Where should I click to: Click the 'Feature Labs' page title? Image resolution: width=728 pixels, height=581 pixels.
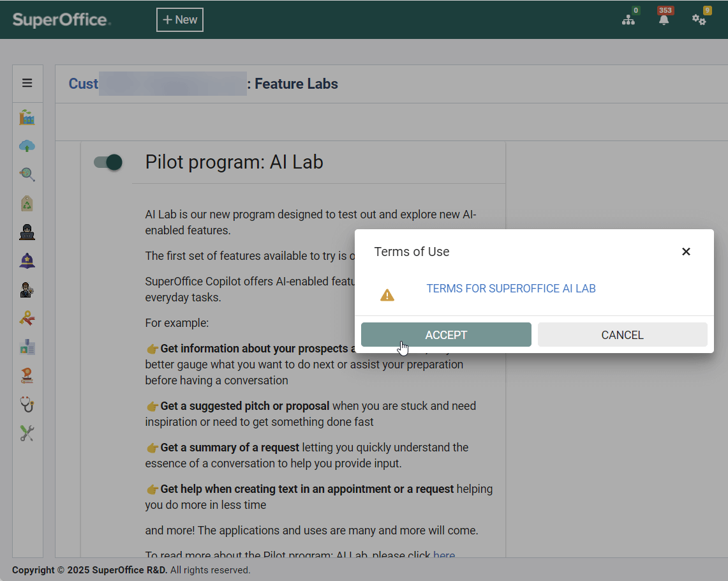point(296,84)
